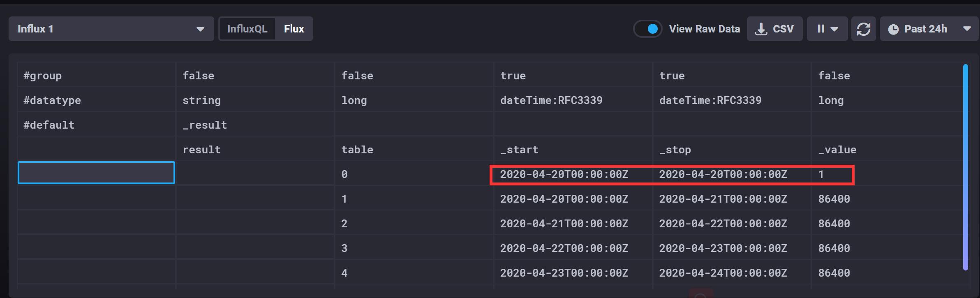This screenshot has width=980, height=298.
Task: Click the blue circle inside the raw data switch
Action: point(653,29)
